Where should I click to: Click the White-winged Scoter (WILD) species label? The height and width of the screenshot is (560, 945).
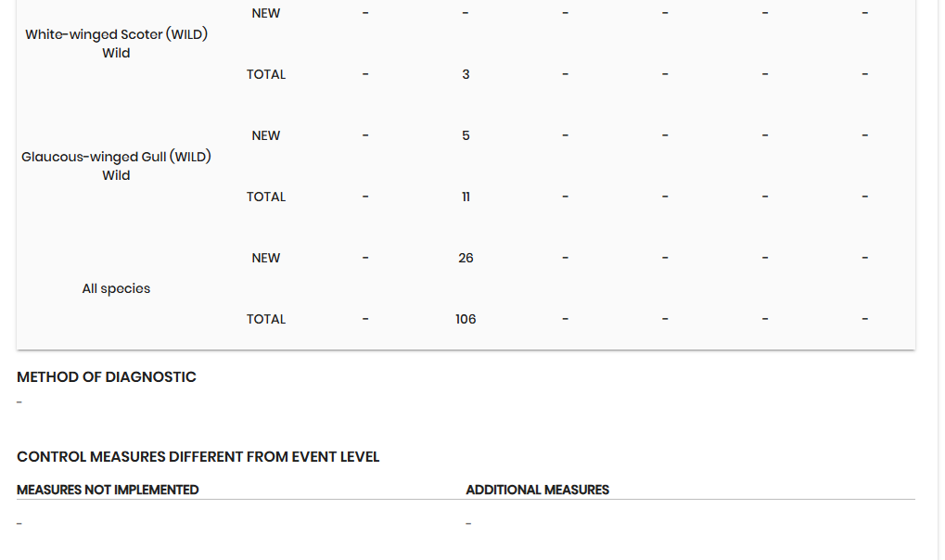pos(116,35)
